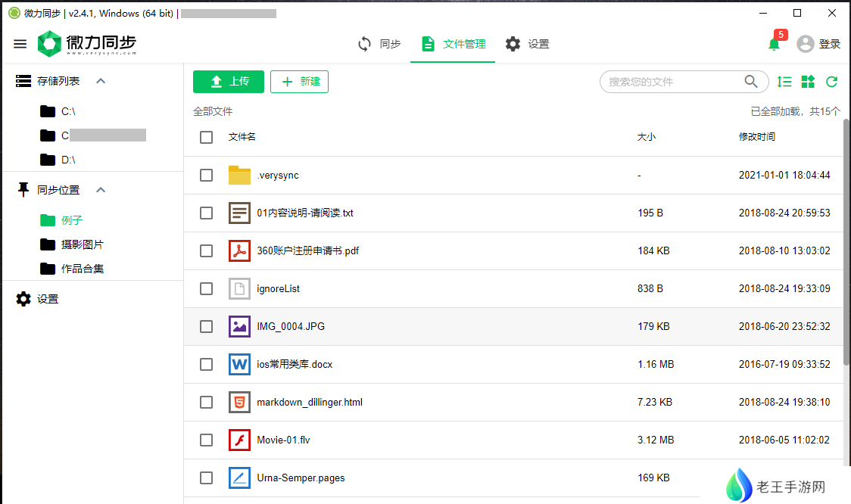Click the refresh icon
Viewport: 851px width, 504px height.
(831, 82)
